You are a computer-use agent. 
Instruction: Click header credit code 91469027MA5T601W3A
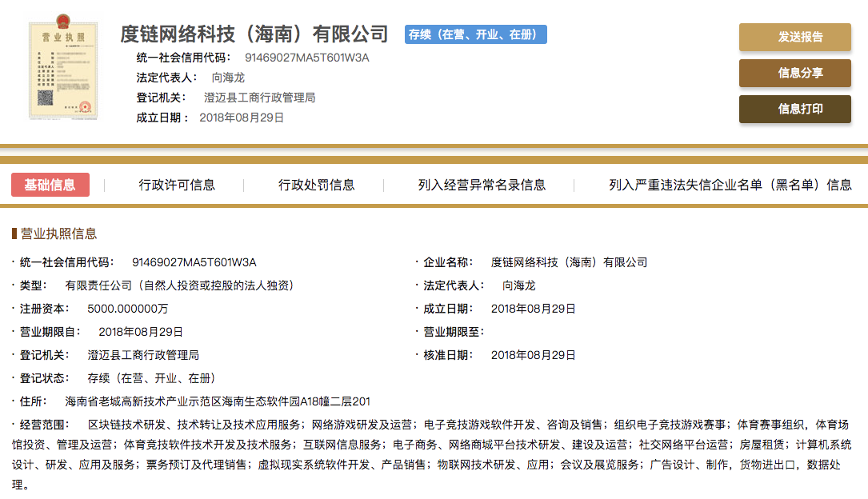306,58
